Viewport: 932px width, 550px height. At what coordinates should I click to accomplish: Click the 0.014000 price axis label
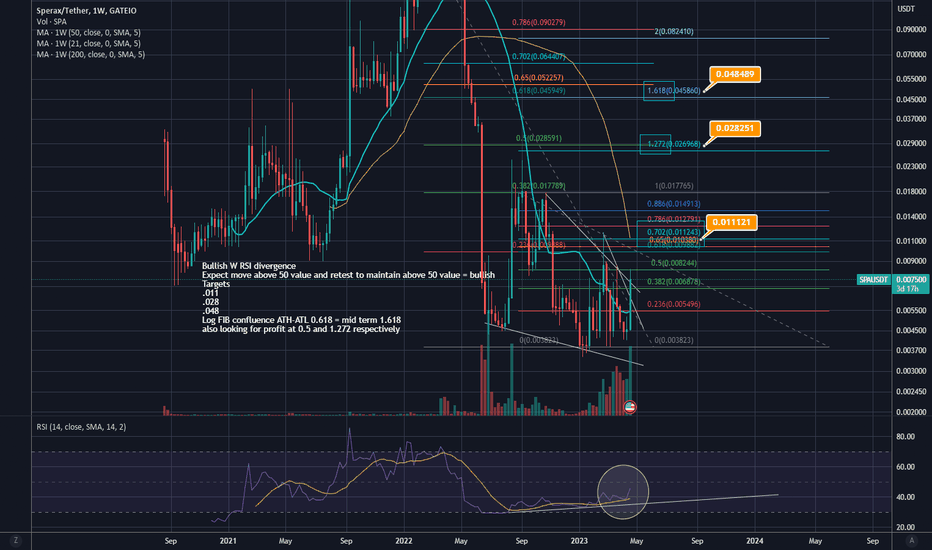click(x=911, y=217)
